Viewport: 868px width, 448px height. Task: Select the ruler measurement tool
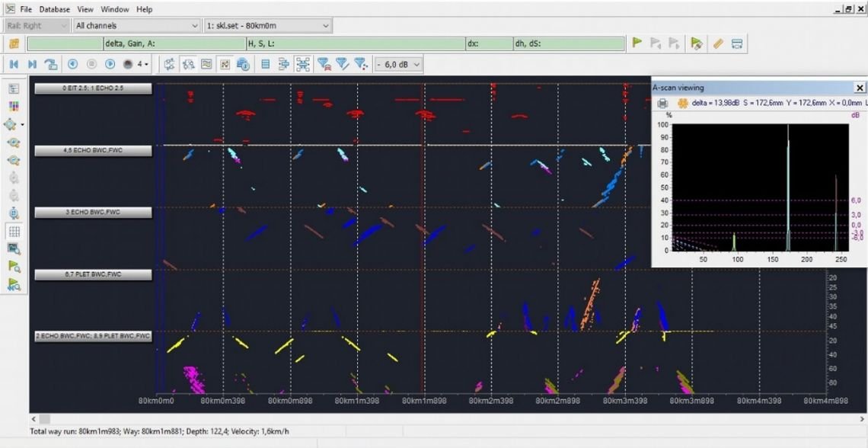click(718, 43)
